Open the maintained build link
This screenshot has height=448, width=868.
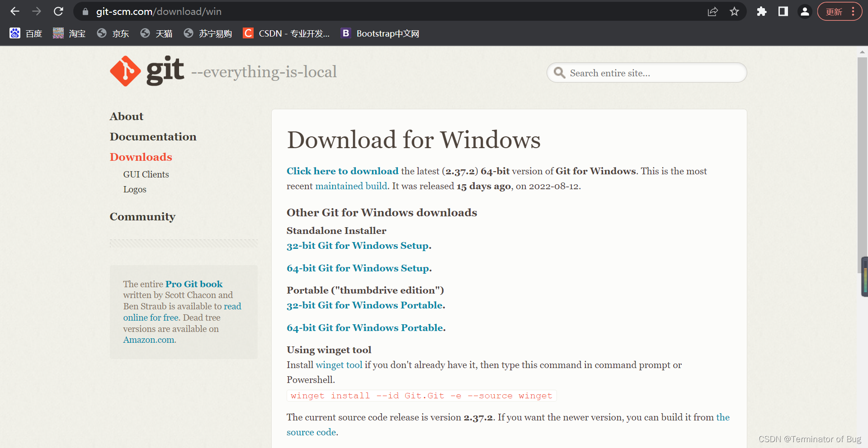tap(351, 186)
